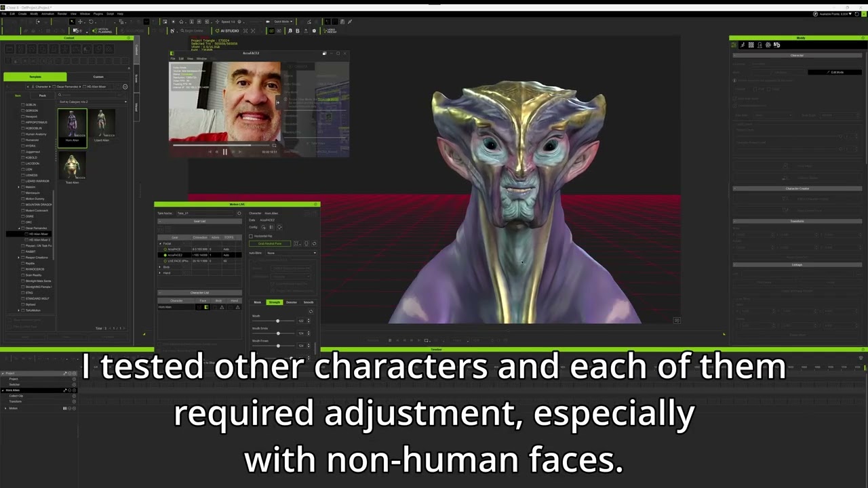Click the Grab Neutral Pose button

[x=270, y=243]
